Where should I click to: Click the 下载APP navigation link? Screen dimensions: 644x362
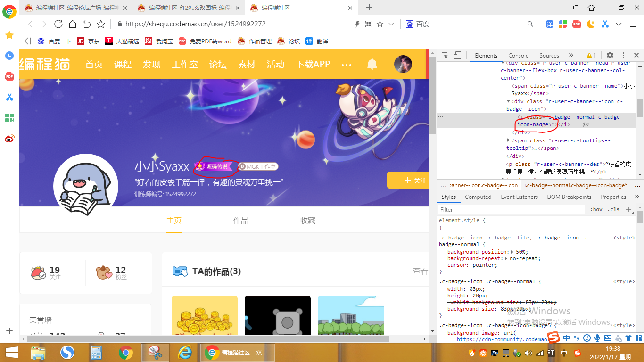pyautogui.click(x=313, y=65)
